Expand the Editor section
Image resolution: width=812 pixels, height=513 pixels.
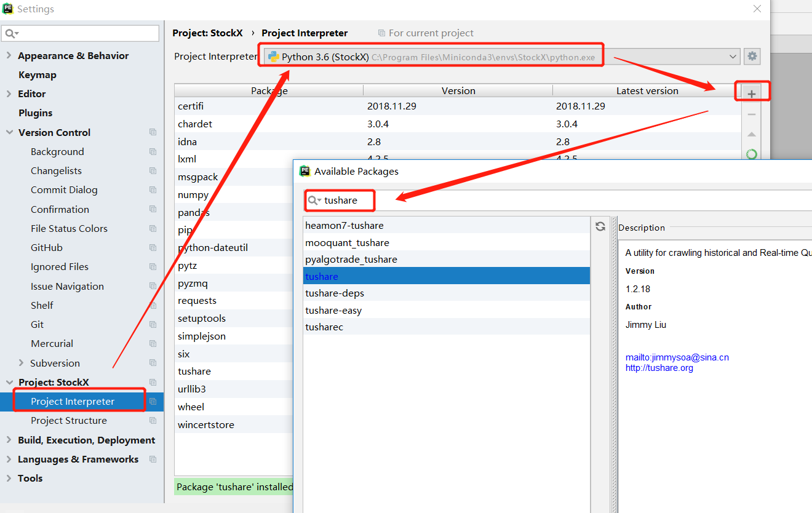(x=9, y=93)
